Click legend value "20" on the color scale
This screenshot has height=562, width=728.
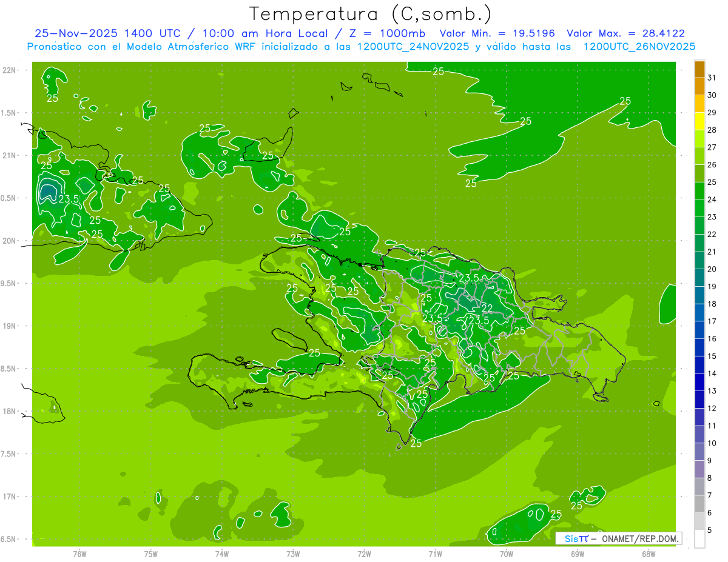point(712,269)
